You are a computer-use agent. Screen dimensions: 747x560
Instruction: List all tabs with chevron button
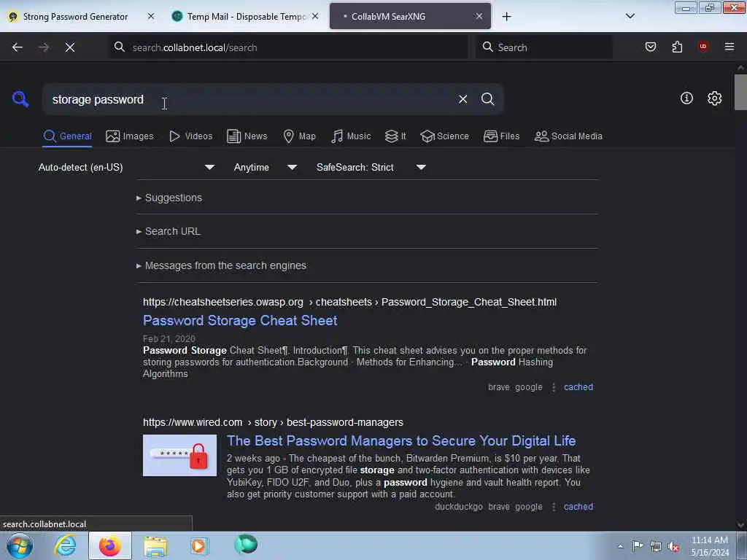630,16
